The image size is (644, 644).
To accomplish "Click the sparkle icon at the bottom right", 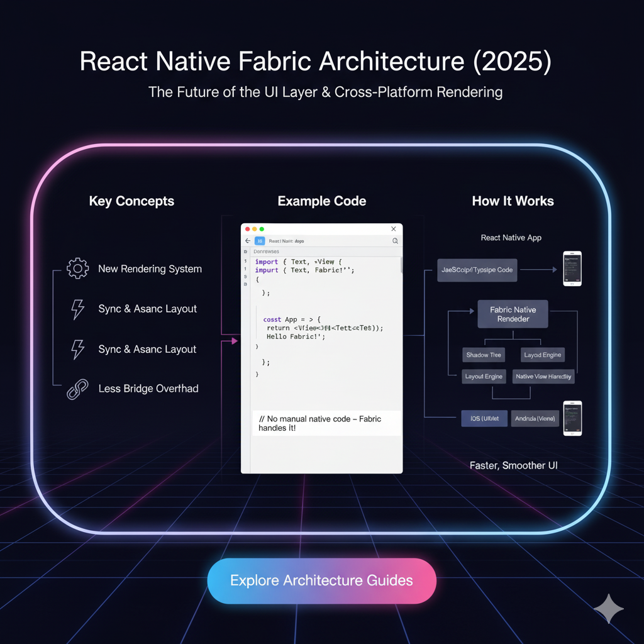I will 608,608.
